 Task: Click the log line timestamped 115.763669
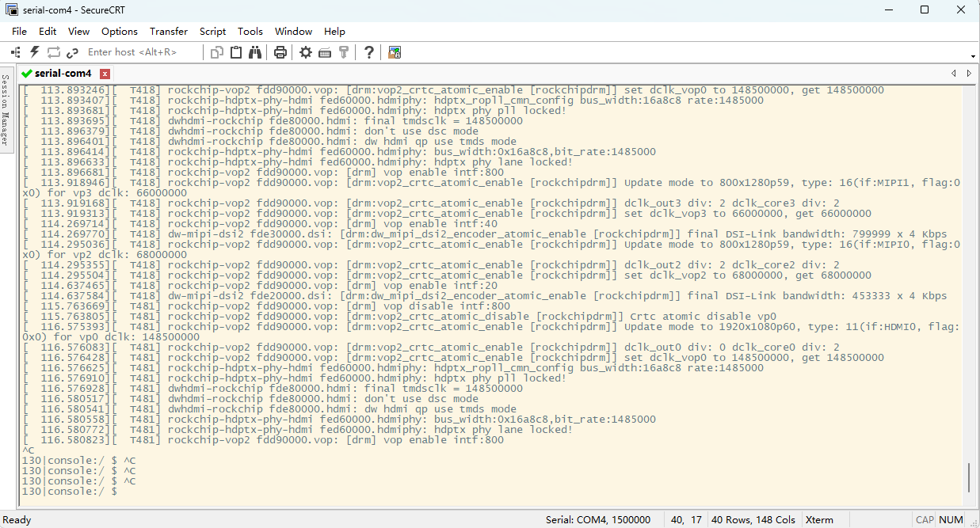[x=265, y=306]
